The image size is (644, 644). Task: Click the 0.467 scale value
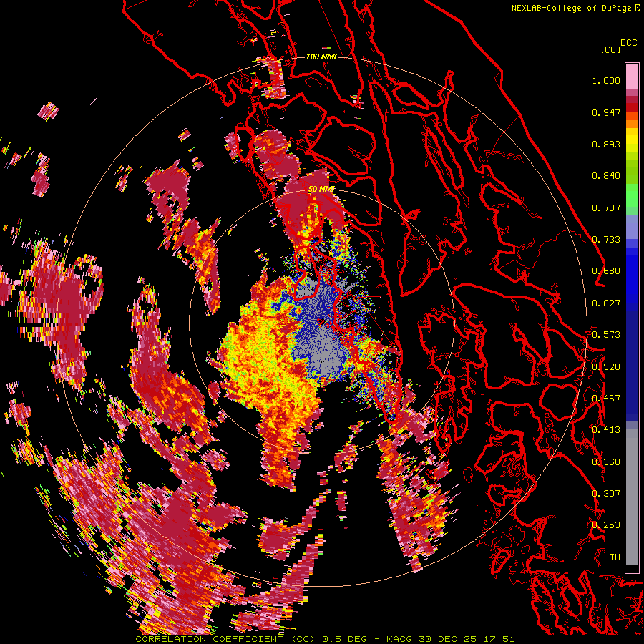pyautogui.click(x=606, y=399)
